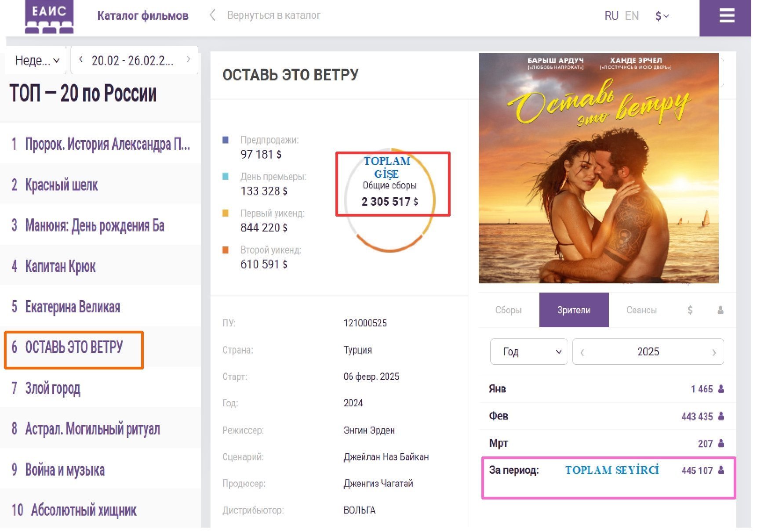The image size is (757, 532).
Task: Open the hamburger menu in header
Action: pyautogui.click(x=726, y=16)
